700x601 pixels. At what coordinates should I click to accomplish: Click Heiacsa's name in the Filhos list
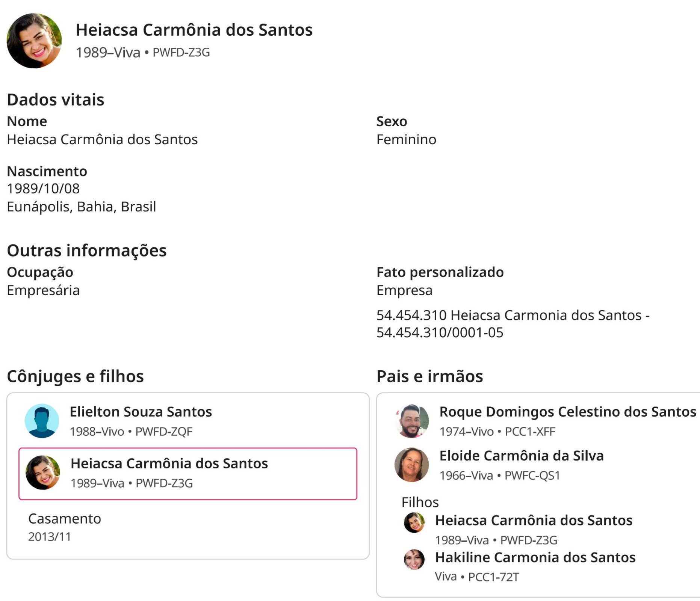click(534, 520)
